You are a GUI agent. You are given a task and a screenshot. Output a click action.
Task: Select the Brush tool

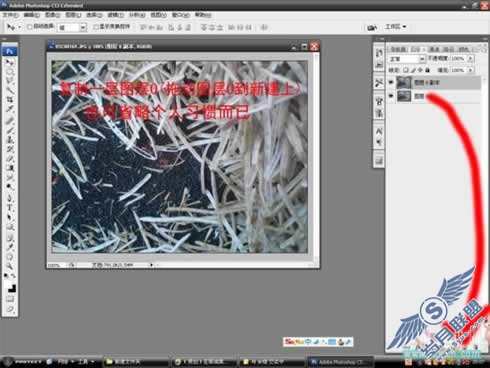10,130
